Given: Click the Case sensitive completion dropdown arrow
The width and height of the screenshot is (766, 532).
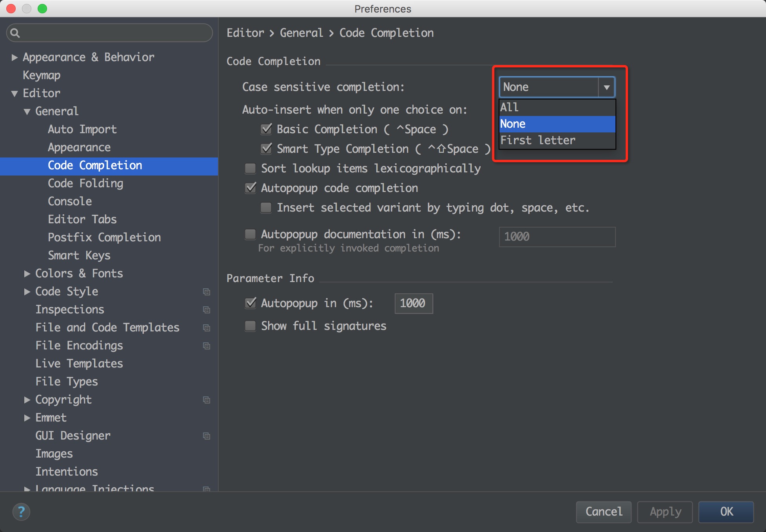Looking at the screenshot, I should (x=606, y=87).
